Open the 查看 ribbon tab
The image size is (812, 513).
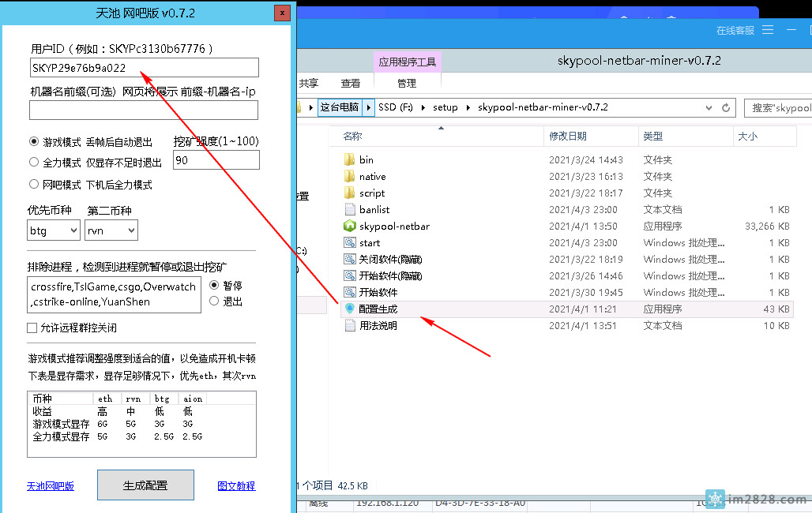tap(351, 83)
